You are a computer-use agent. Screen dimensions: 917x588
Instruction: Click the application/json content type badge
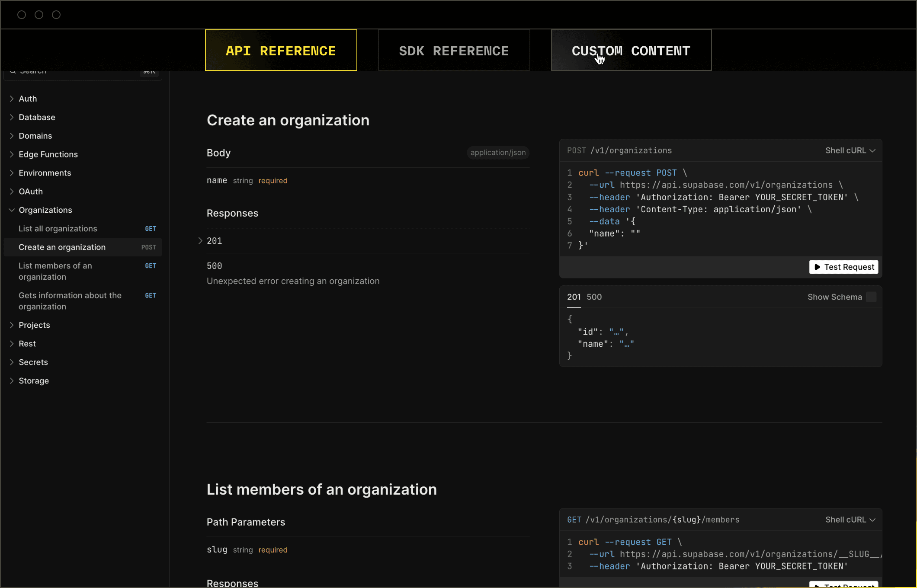(498, 153)
